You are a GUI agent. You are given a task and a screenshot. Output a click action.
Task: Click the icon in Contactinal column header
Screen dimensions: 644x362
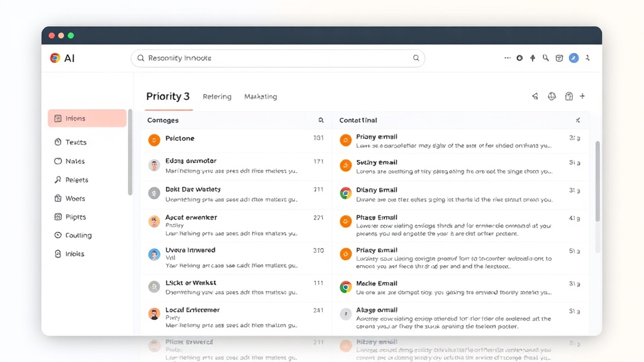click(x=578, y=120)
